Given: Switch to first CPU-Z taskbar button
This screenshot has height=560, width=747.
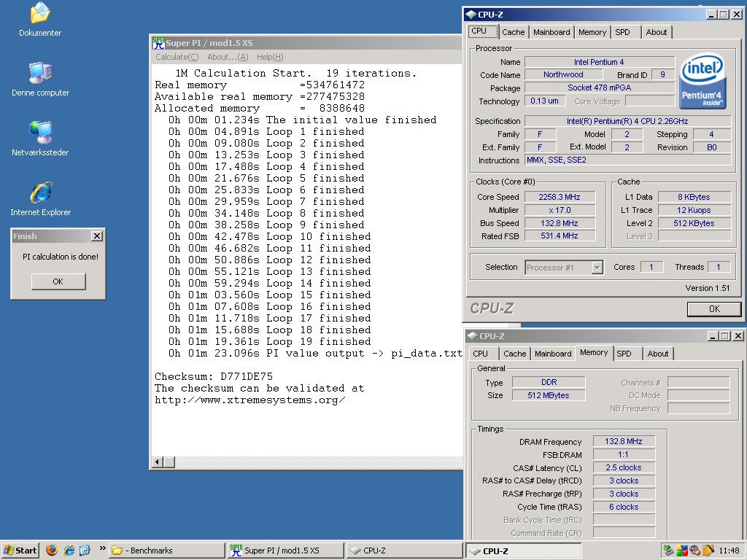Looking at the screenshot, I should tap(404, 550).
